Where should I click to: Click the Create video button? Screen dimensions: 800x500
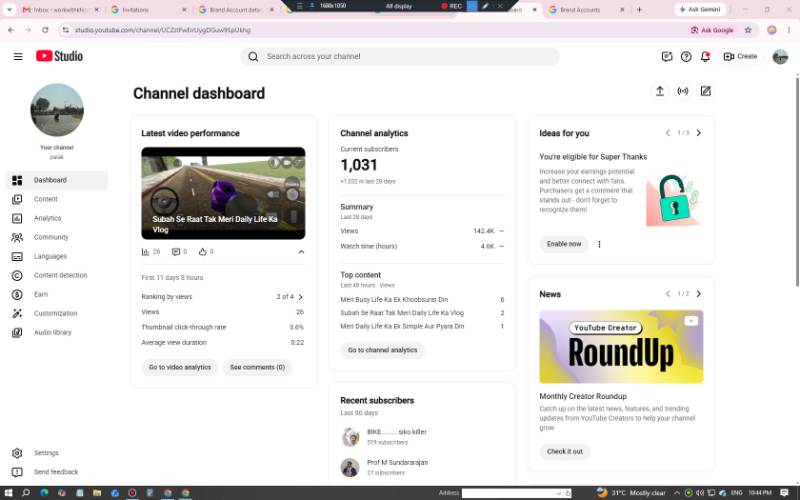(740, 57)
